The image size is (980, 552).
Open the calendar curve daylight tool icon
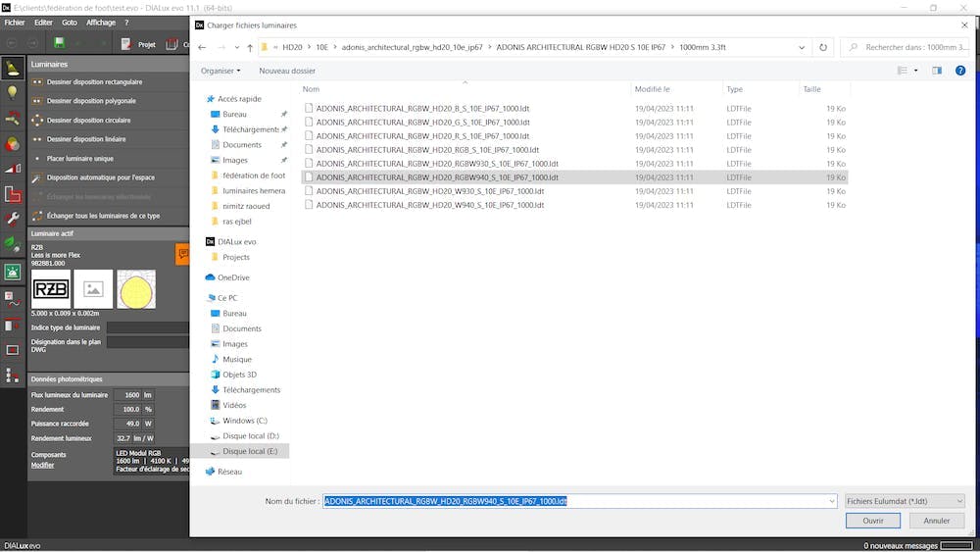pos(13,299)
